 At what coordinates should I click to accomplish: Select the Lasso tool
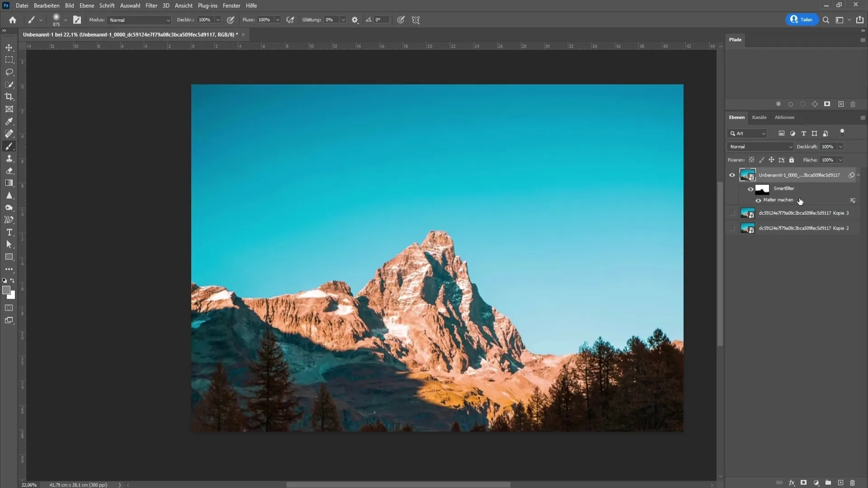[9, 72]
